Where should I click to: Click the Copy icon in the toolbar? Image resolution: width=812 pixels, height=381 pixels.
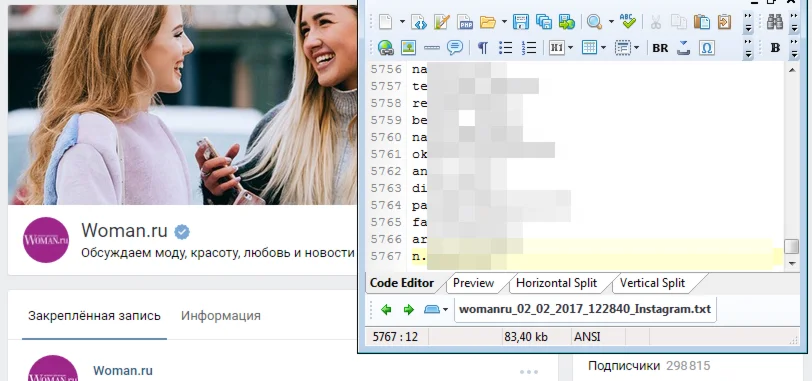[x=679, y=22]
